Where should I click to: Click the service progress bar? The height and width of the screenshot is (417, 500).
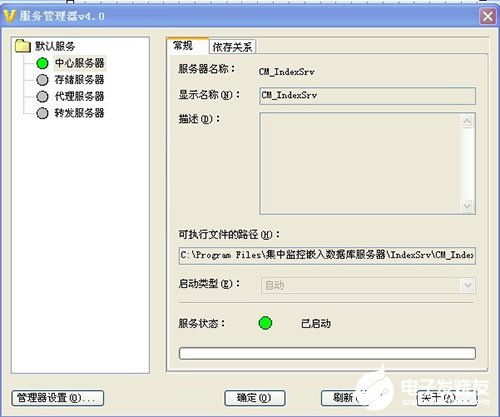point(327,353)
